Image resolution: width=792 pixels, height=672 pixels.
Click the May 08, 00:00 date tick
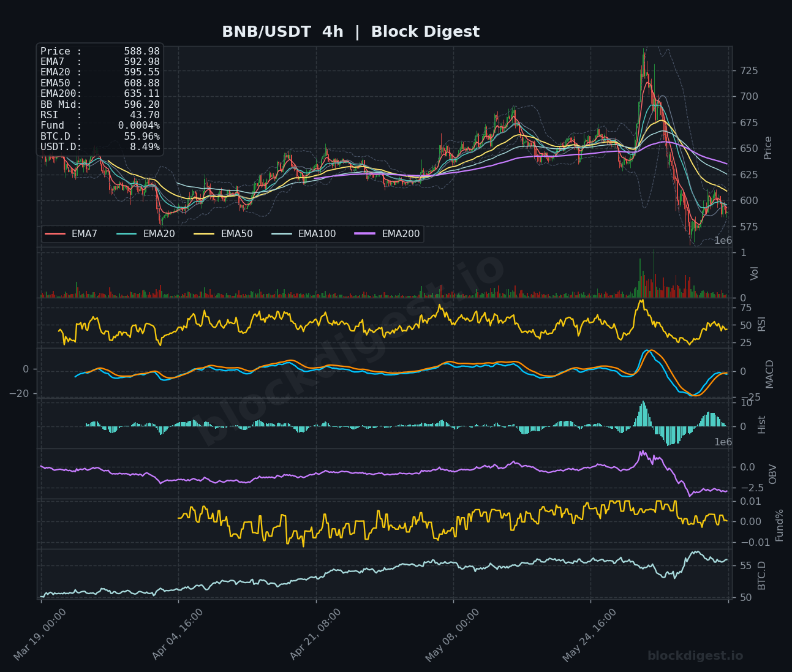(x=453, y=635)
